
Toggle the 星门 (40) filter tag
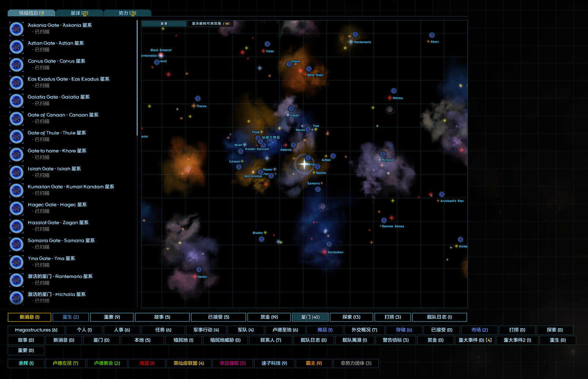tap(310, 317)
